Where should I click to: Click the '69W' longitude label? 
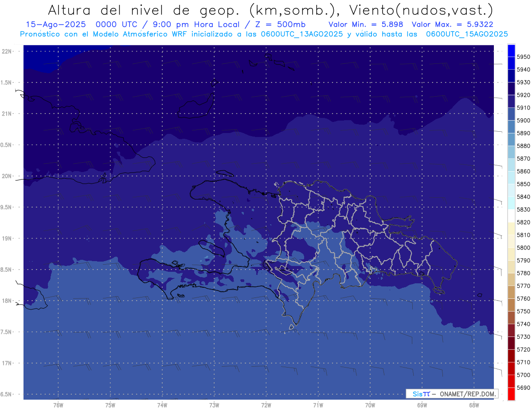(422, 405)
